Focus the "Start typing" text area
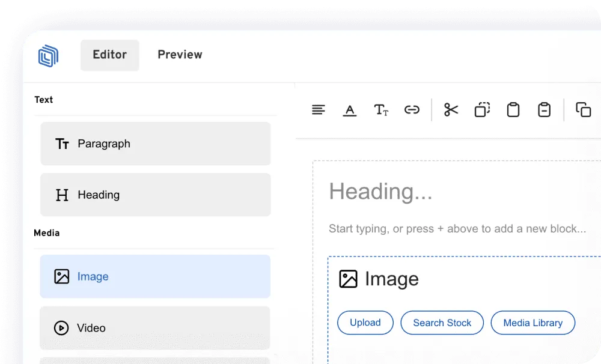 pyautogui.click(x=457, y=229)
